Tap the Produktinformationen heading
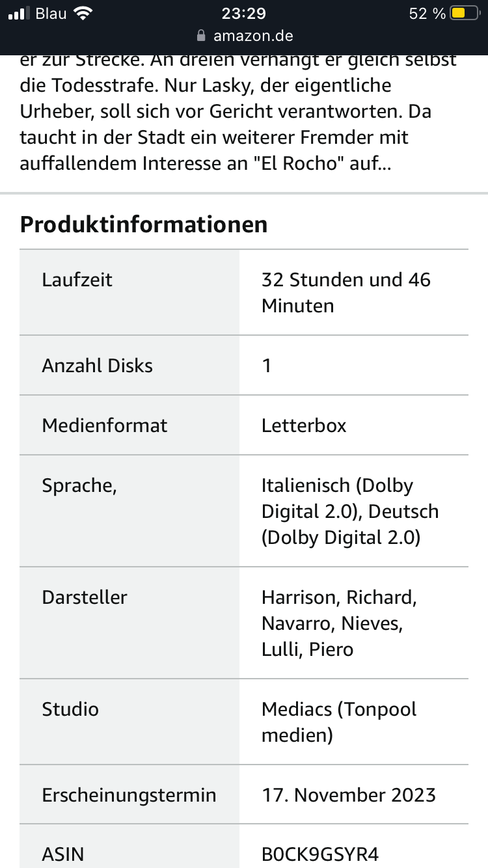488x868 pixels. [x=144, y=224]
